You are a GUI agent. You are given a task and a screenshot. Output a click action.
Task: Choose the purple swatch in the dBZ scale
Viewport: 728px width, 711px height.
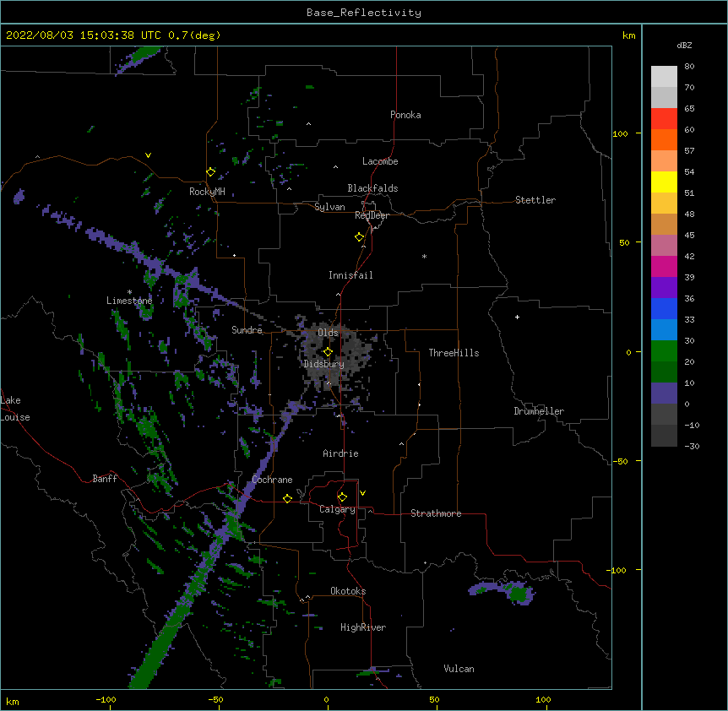point(664,288)
